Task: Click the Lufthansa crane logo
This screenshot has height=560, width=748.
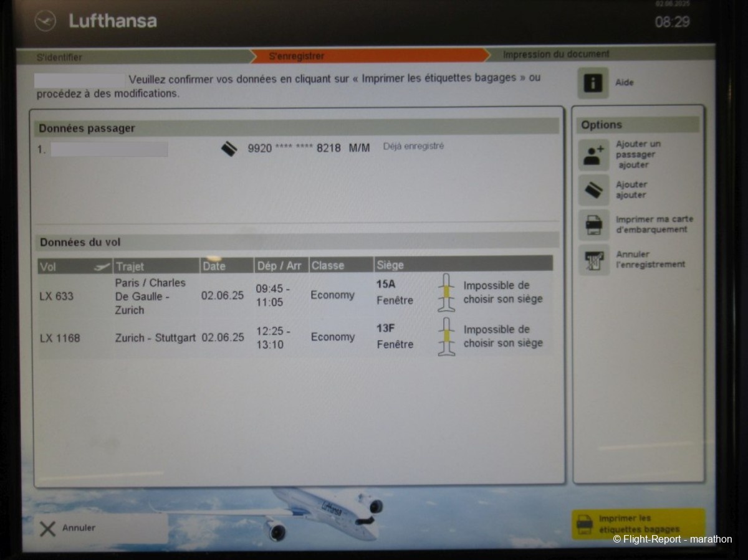Action: coord(45,22)
